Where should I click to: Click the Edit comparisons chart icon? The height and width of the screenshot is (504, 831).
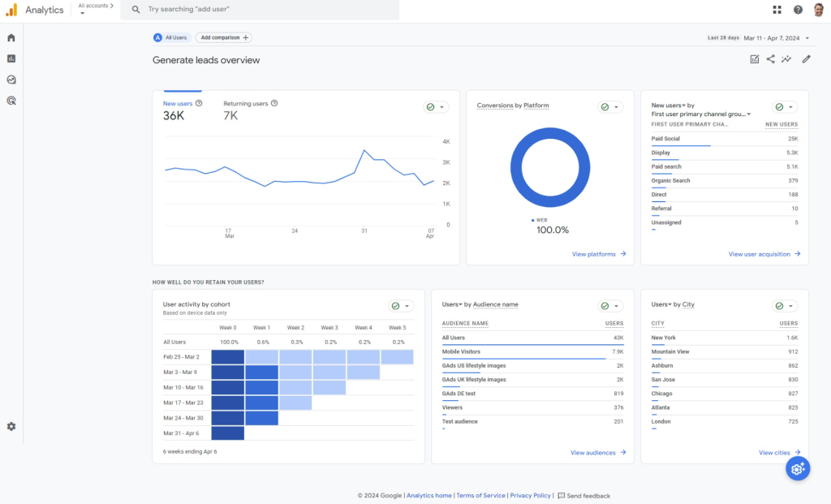point(754,59)
